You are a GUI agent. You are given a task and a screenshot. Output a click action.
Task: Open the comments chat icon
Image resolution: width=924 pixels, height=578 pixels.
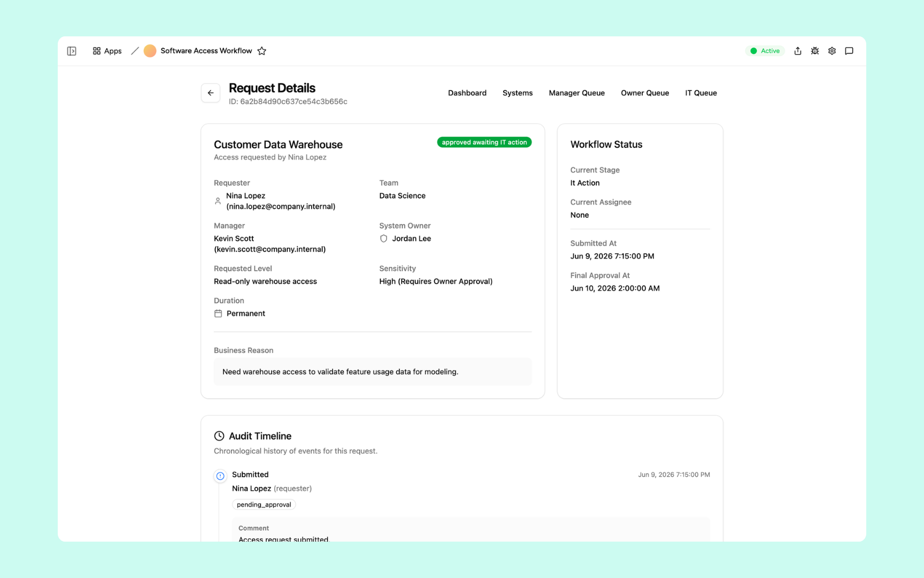tap(849, 51)
